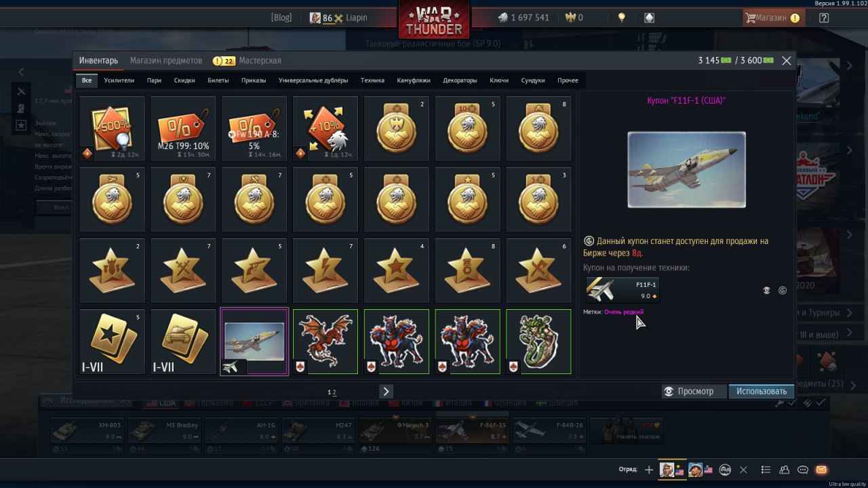
Task: Click the mail envelope icon
Action: (x=821, y=470)
